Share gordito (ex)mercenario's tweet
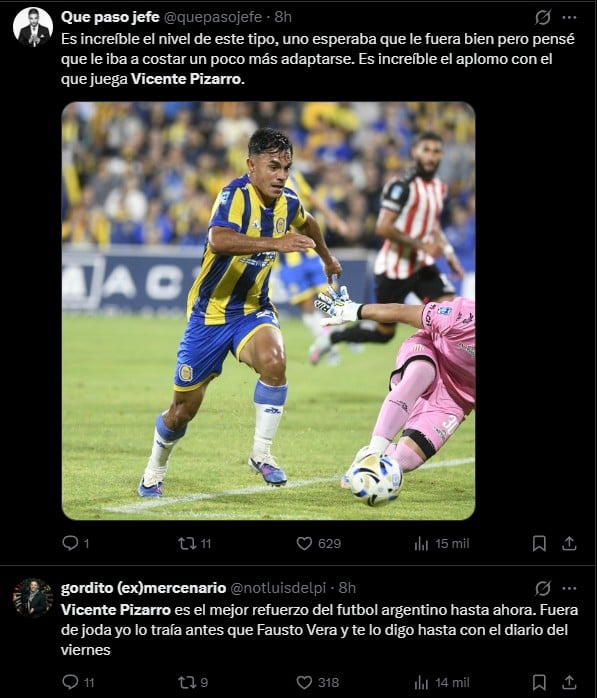The width and height of the screenshot is (597, 698). tap(569, 682)
